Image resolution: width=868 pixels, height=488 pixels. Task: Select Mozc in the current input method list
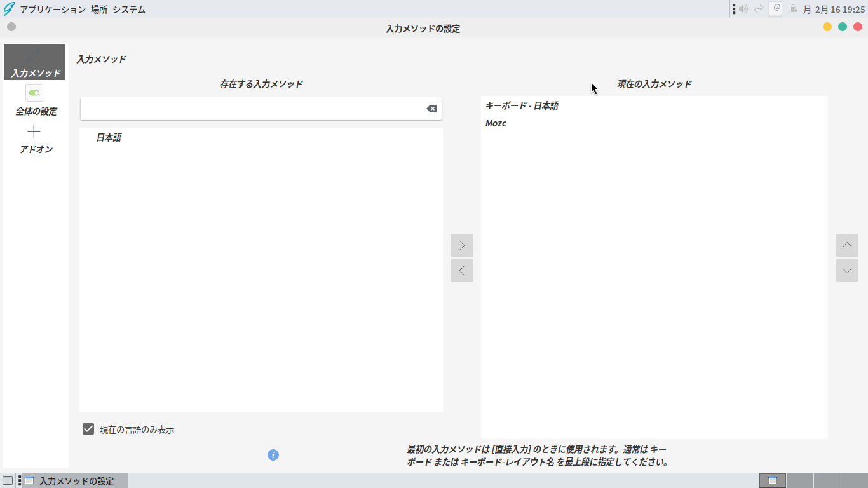pyautogui.click(x=496, y=123)
